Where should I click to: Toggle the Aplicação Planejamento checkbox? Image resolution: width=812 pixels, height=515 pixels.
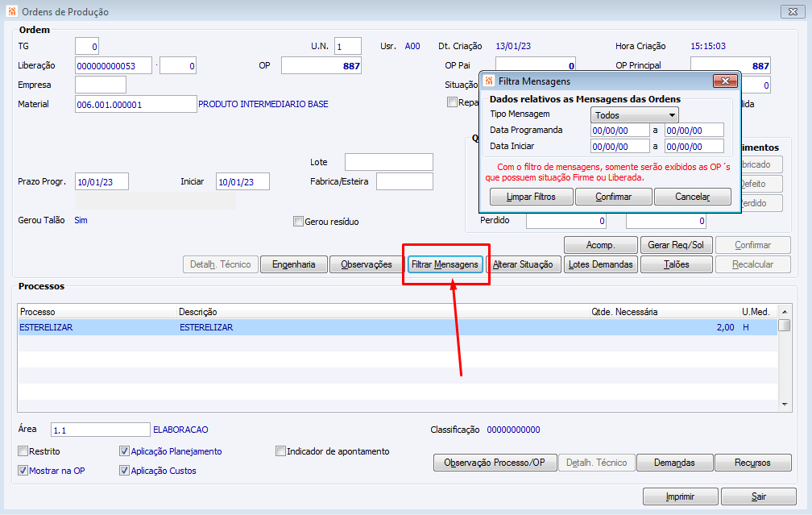(x=124, y=451)
